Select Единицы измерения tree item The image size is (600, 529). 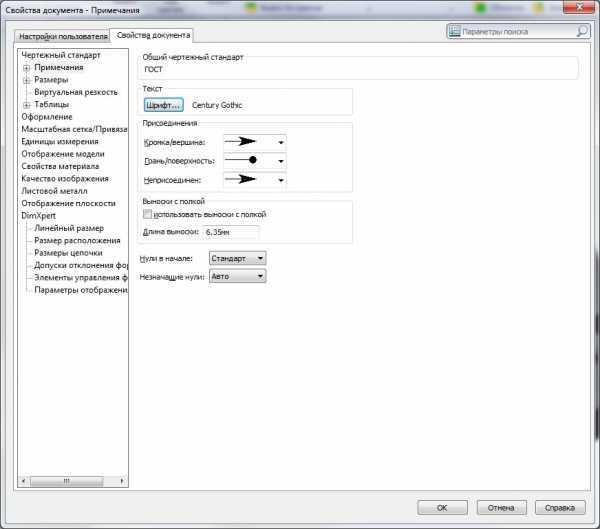pos(60,141)
